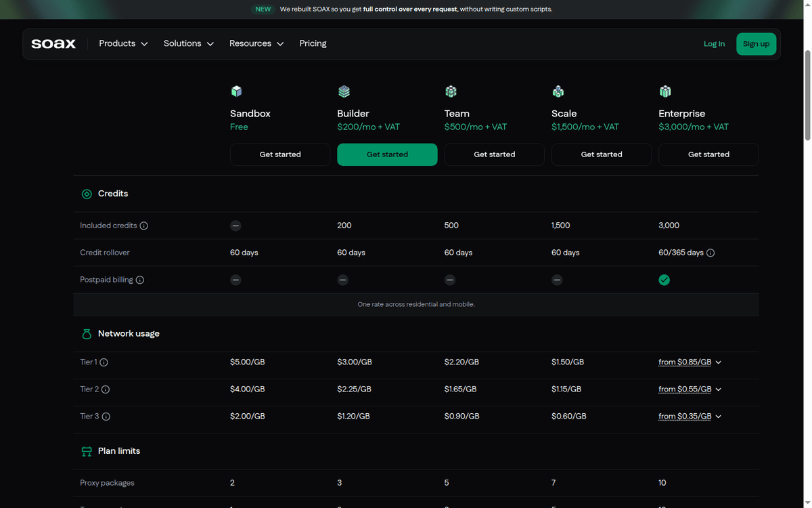Image resolution: width=812 pixels, height=508 pixels.
Task: Go to the Pricing page
Action: (x=313, y=43)
